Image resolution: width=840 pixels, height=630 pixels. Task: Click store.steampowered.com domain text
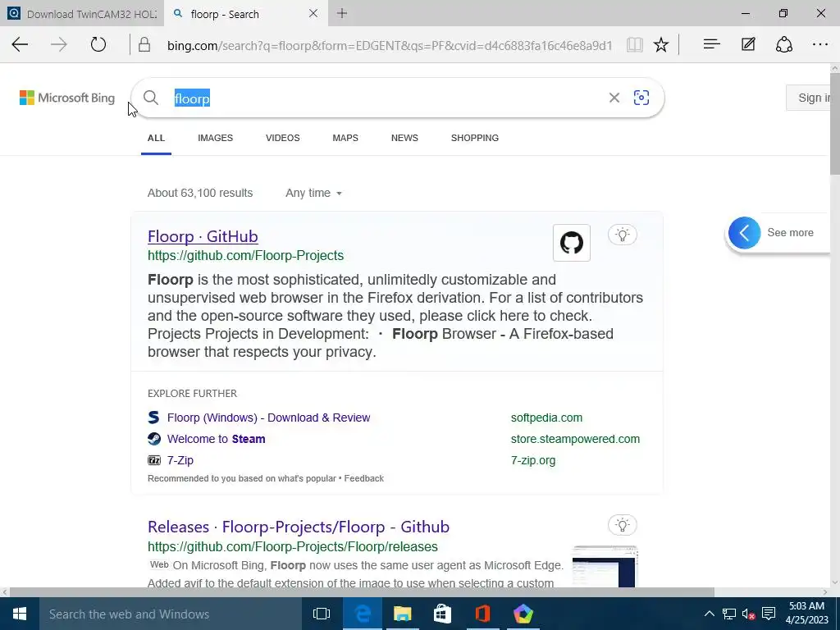tap(575, 439)
